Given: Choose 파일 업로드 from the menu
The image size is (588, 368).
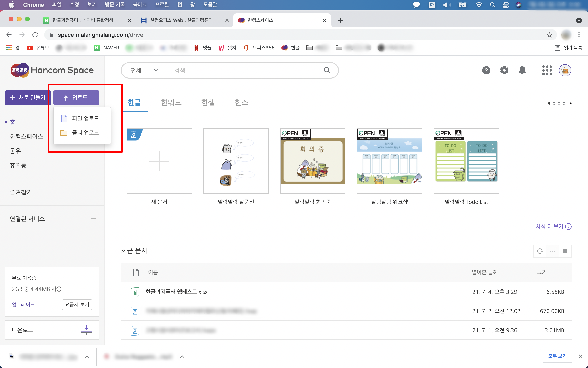Looking at the screenshot, I should tap(82, 118).
